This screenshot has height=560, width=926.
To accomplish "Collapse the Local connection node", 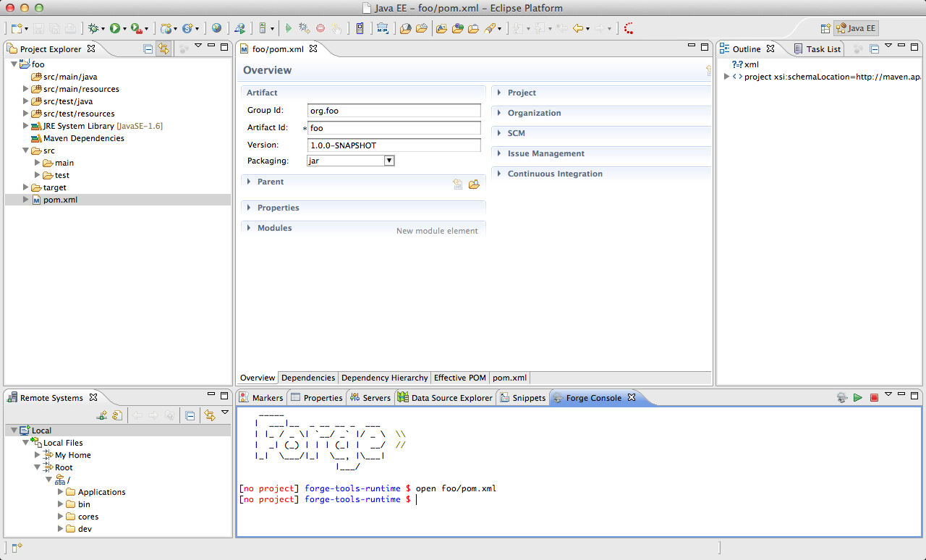I will [x=13, y=430].
